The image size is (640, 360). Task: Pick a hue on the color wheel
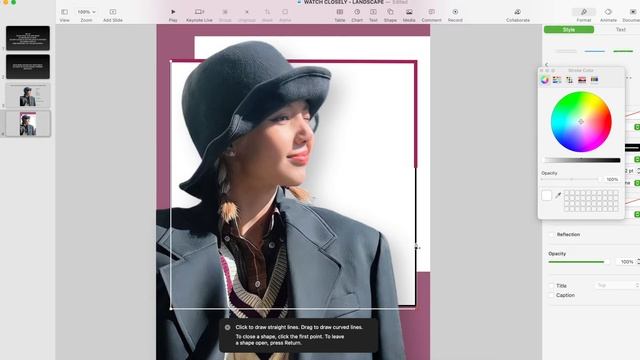pos(581,122)
